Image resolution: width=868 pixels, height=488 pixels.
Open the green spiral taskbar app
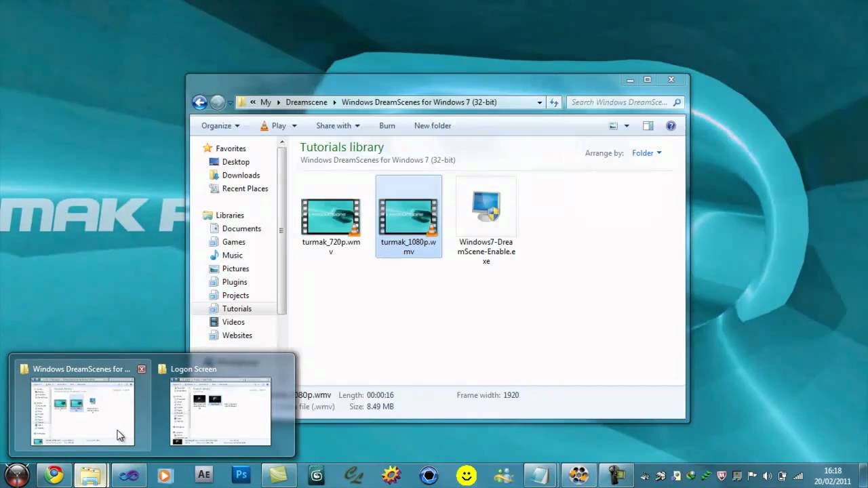(317, 475)
